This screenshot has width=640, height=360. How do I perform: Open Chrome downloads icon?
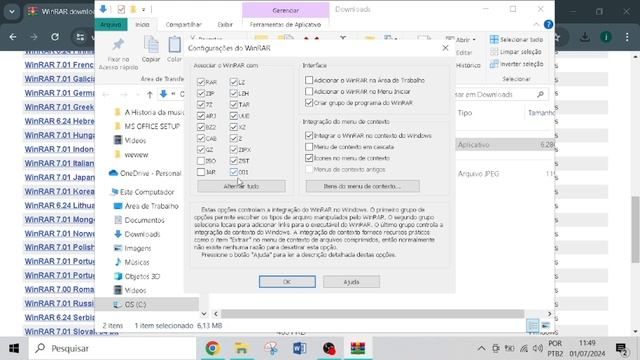pos(585,37)
